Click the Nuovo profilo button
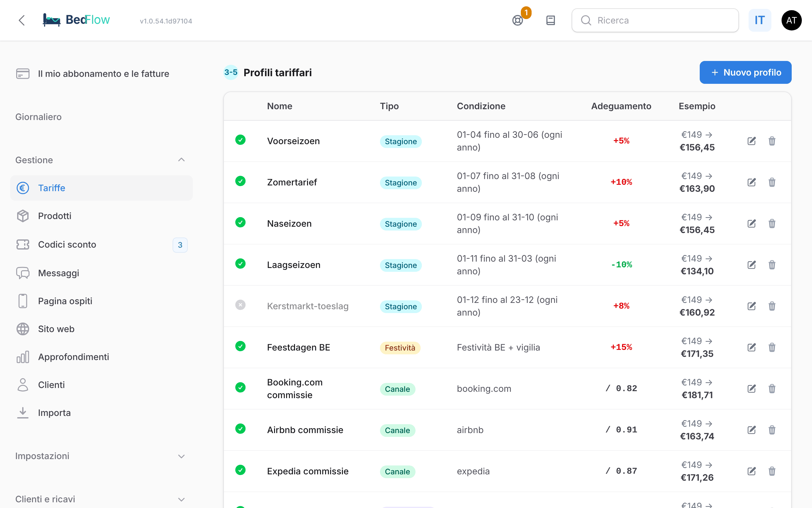Viewport: 812px width, 508px height. (745, 72)
